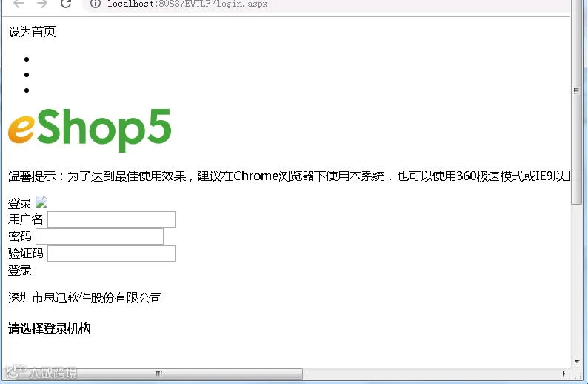Open site info icon in address bar
The width and height of the screenshot is (588, 384).
point(96,4)
